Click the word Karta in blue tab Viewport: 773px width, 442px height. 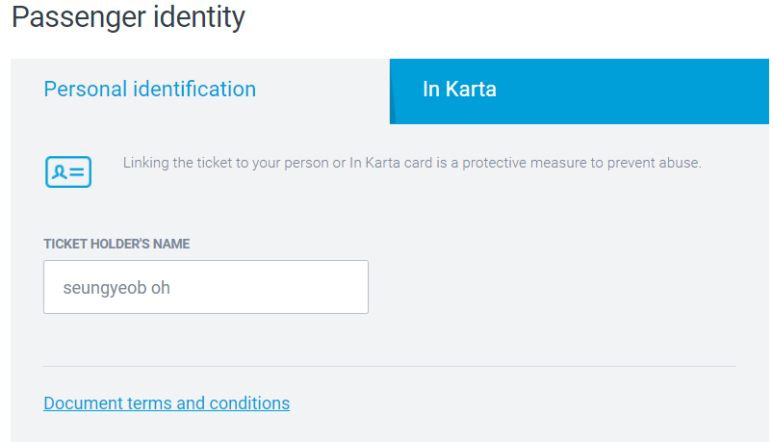[x=471, y=89]
